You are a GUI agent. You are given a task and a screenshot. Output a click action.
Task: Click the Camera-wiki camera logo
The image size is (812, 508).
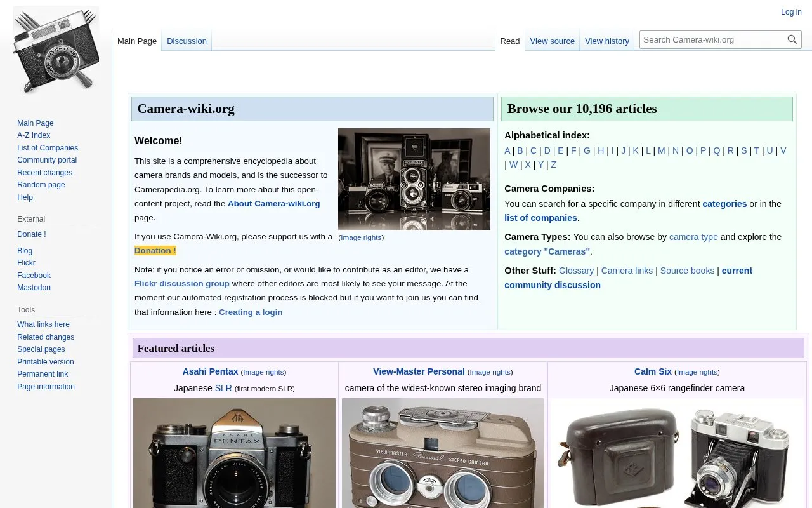tap(56, 51)
